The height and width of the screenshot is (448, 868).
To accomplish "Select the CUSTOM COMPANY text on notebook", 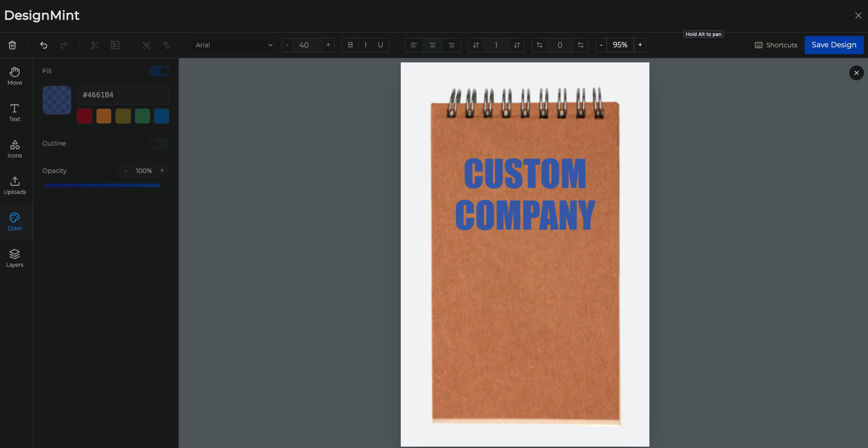I will (x=525, y=194).
